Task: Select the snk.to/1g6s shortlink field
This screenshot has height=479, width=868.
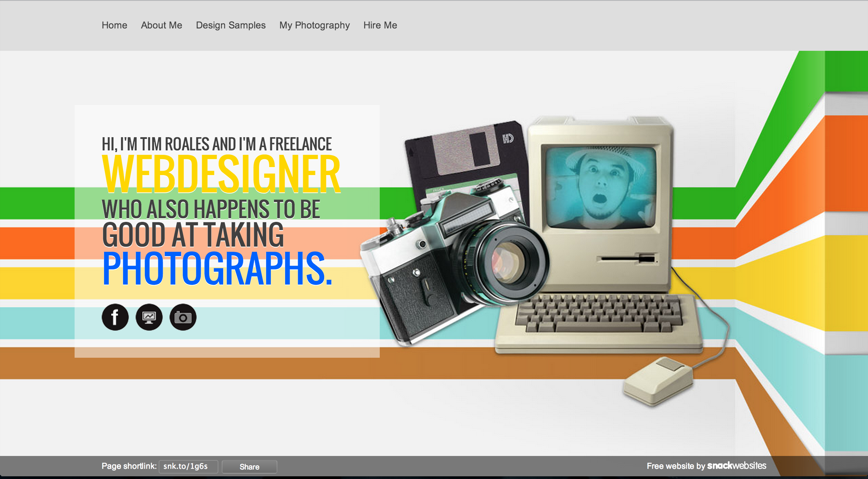Action: 189,466
